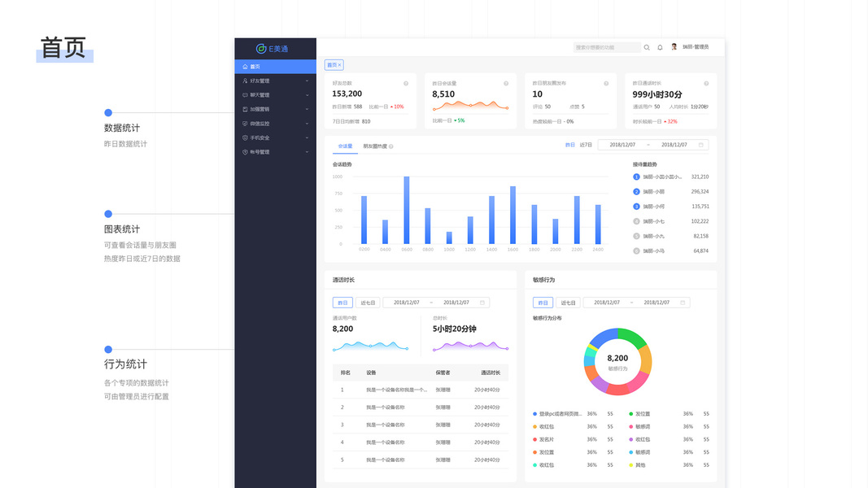Click the green segment of donut chart
868x488 pixels.
(x=633, y=337)
